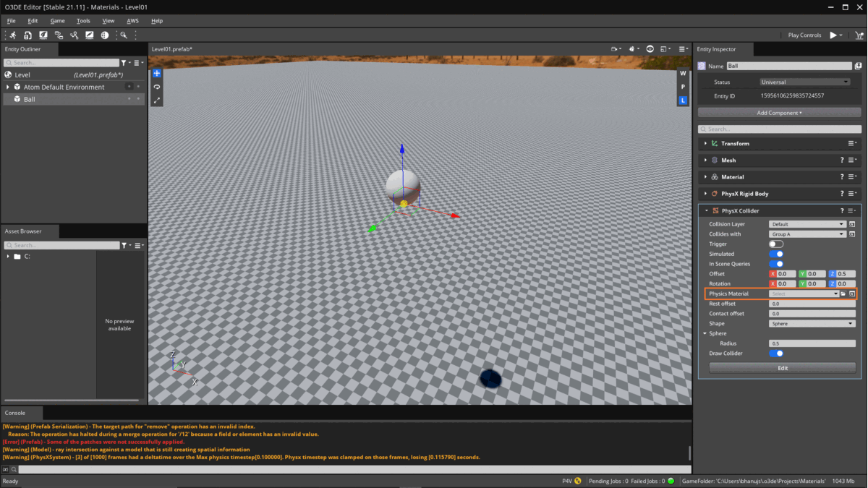Open Physics Material folder browse icon
This screenshot has height=488, width=868.
(x=843, y=294)
